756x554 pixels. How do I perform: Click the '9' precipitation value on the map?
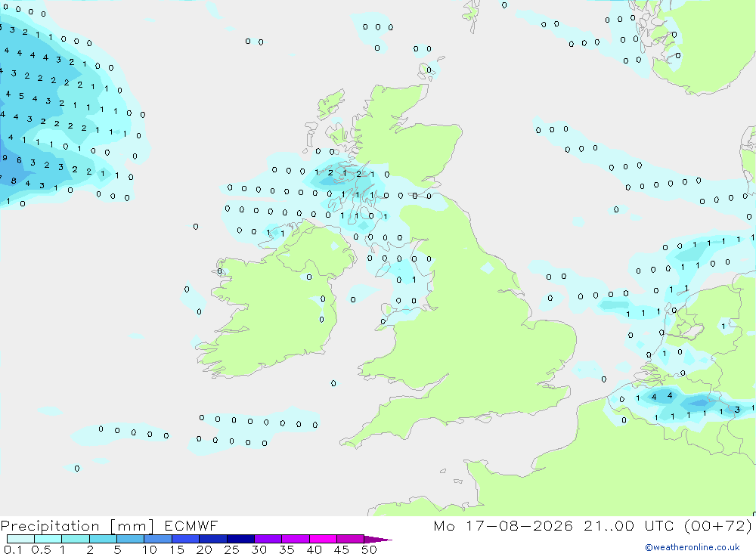point(5,158)
